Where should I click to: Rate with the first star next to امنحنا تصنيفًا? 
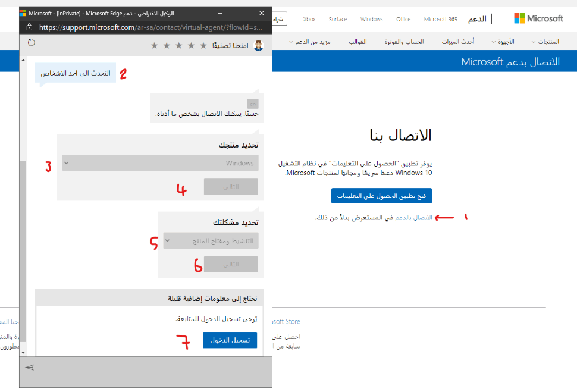(203, 45)
